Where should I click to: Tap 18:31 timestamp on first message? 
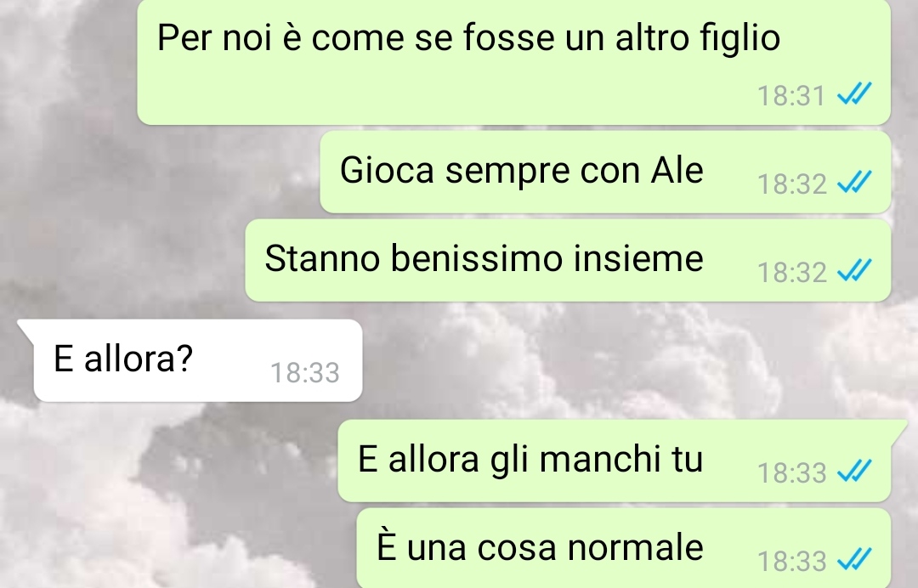[791, 97]
